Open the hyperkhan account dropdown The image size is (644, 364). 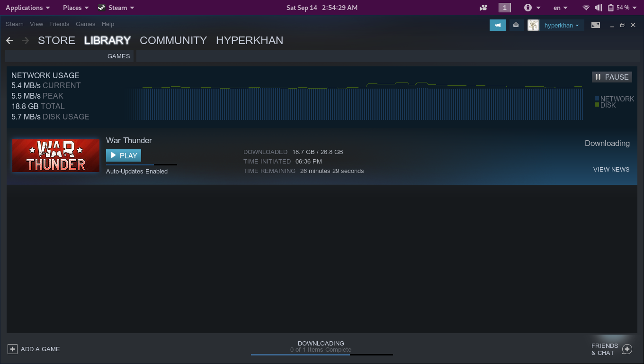tap(562, 26)
